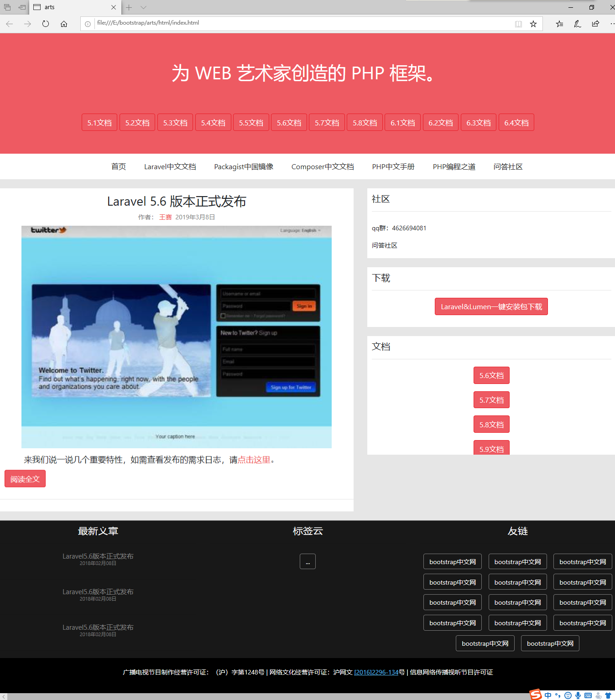The image size is (615, 700).
Task: Open the 点击这里 link in the article
Action: [x=254, y=460]
